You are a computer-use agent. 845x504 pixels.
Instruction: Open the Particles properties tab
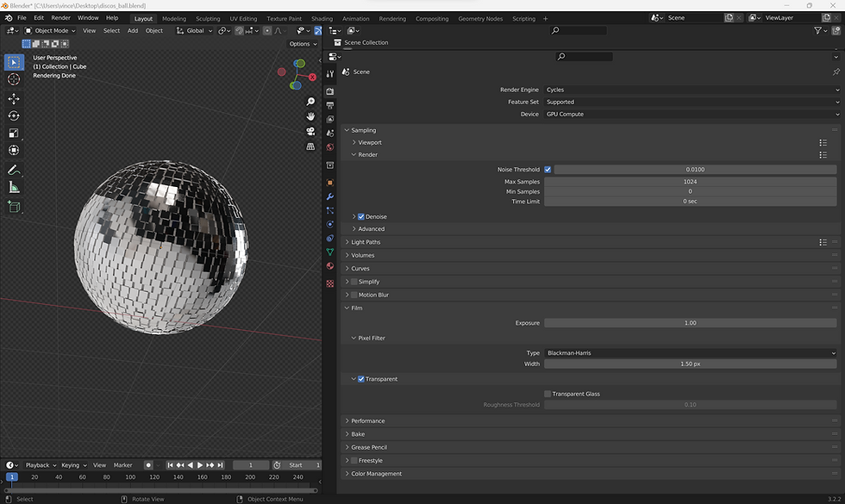[329, 210]
